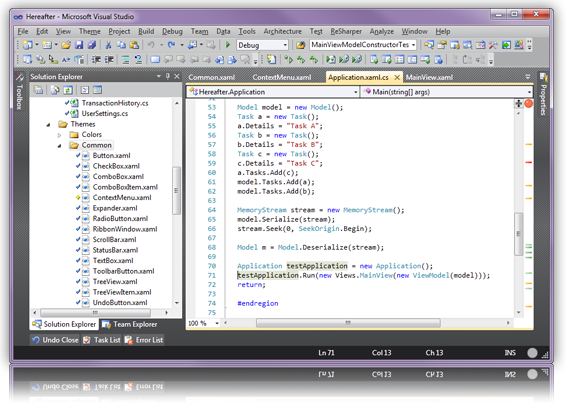Click the editor vertical scrollbar thumb

point(518,234)
